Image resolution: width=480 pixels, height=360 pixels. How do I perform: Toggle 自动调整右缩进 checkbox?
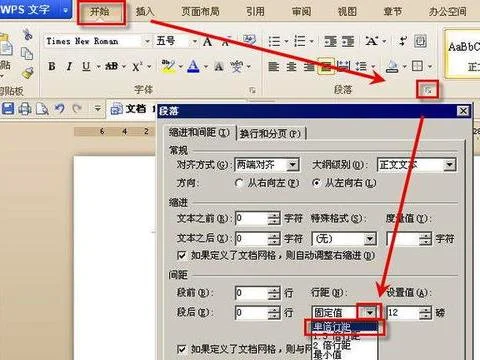[x=182, y=256]
